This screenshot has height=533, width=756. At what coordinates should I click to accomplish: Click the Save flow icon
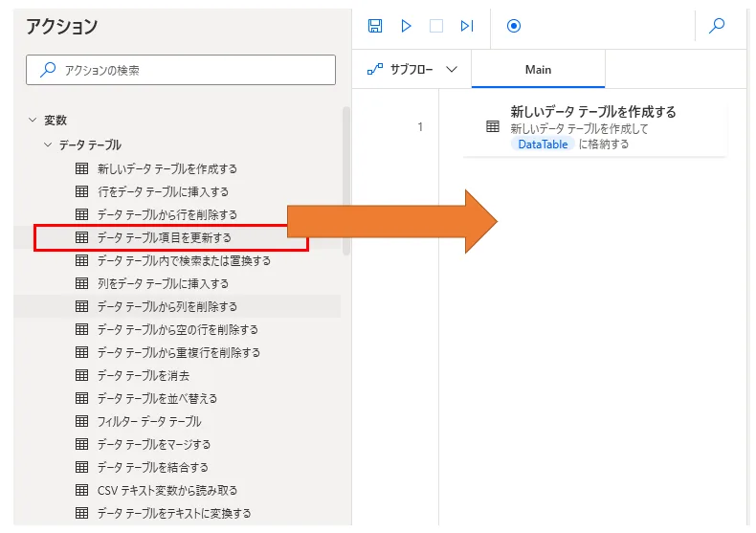coord(375,26)
